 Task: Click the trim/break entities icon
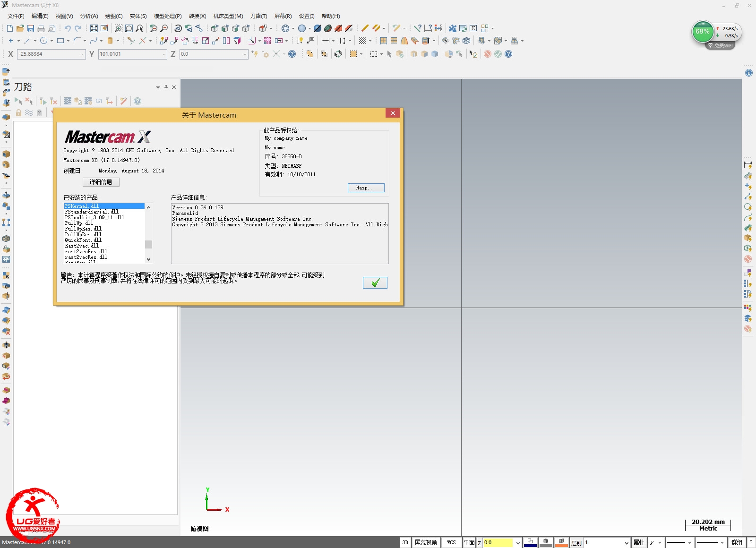131,41
